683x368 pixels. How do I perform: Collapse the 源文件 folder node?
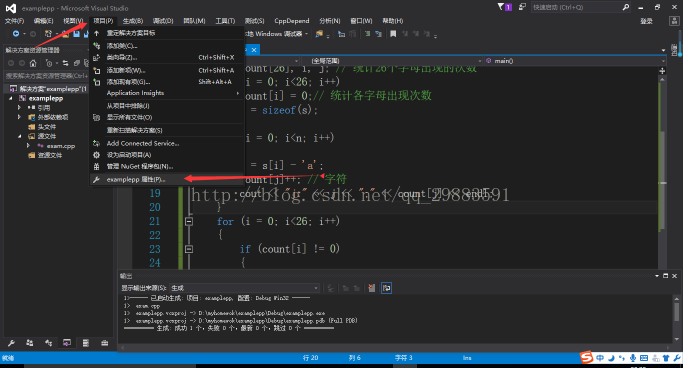20,136
